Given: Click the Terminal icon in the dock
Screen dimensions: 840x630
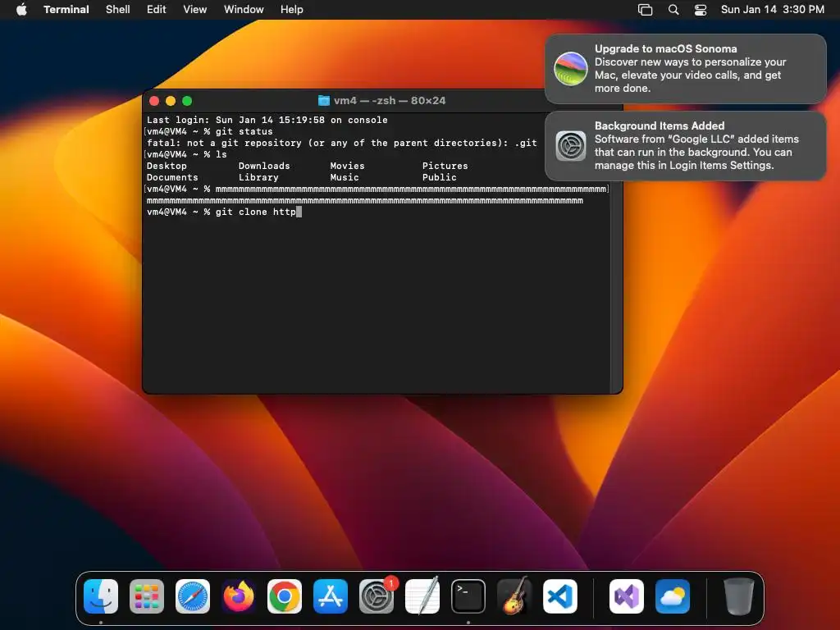Looking at the screenshot, I should (468, 596).
